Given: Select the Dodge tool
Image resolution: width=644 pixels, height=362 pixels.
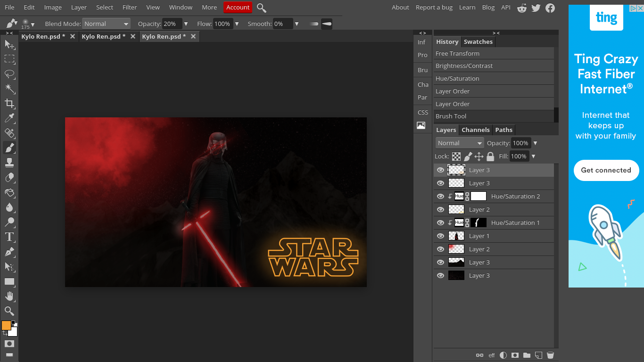Looking at the screenshot, I should [x=9, y=222].
